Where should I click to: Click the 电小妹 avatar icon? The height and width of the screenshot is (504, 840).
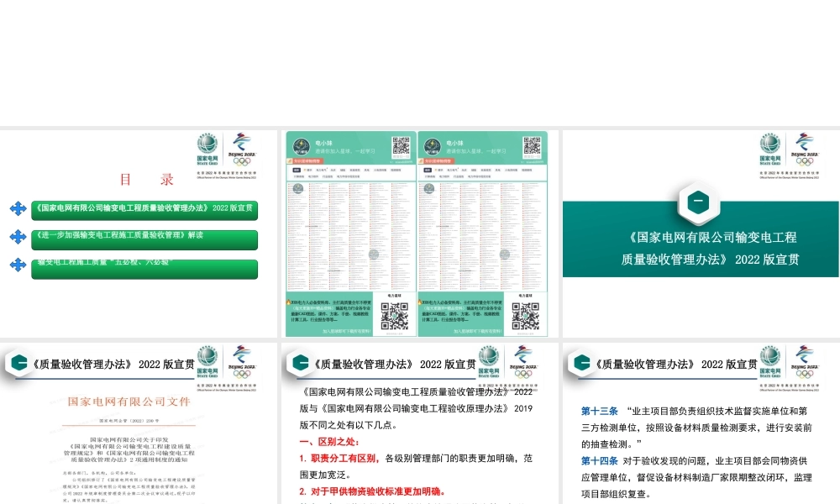coord(301,145)
